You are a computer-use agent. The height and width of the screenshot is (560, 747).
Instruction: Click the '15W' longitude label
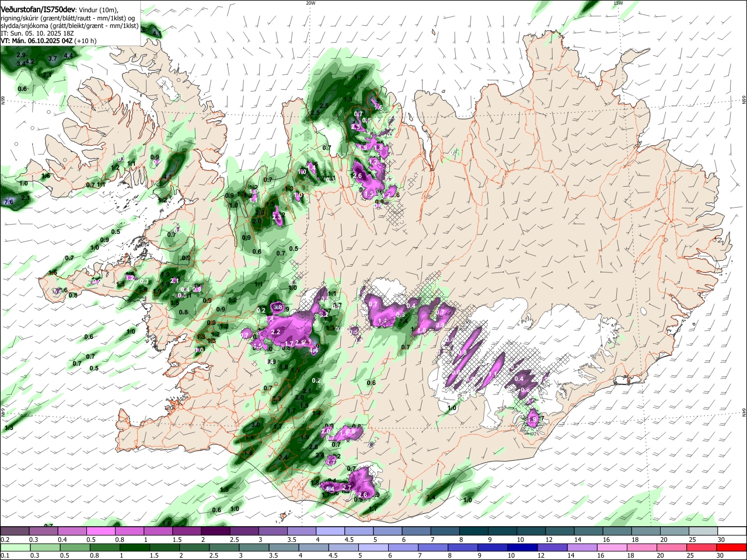[619, 3]
